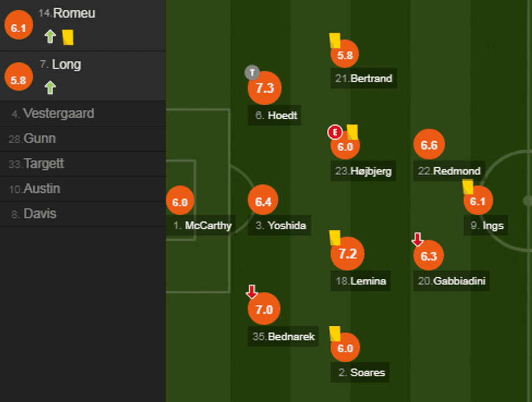Screen dimensions: 532x402
Task: Click the yellow card above Soares' rating
Action: 334,333
